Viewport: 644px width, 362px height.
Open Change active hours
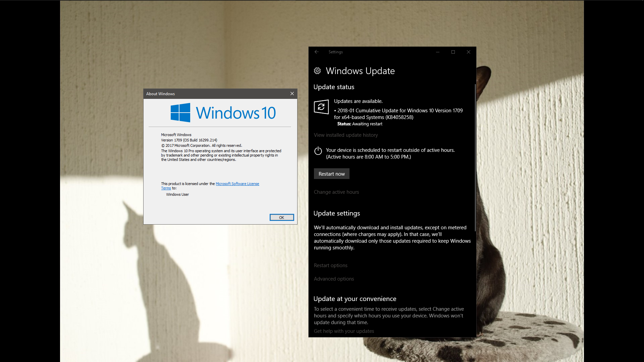tap(336, 192)
